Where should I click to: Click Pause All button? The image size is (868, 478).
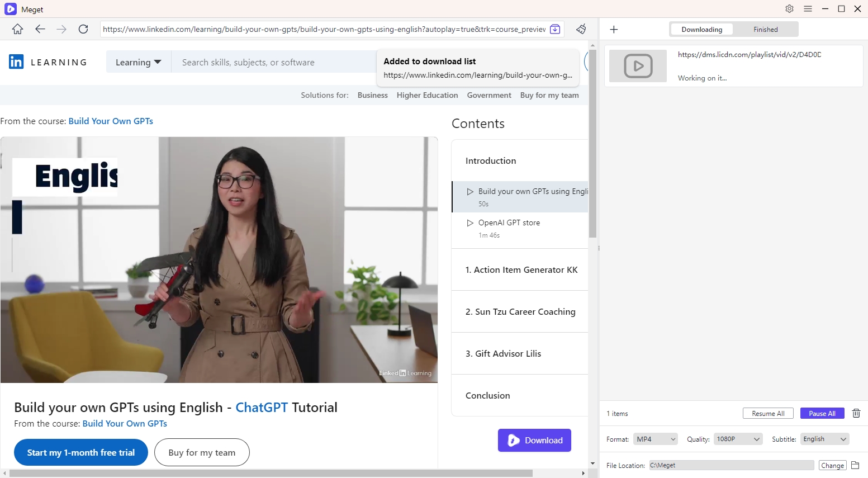822,413
